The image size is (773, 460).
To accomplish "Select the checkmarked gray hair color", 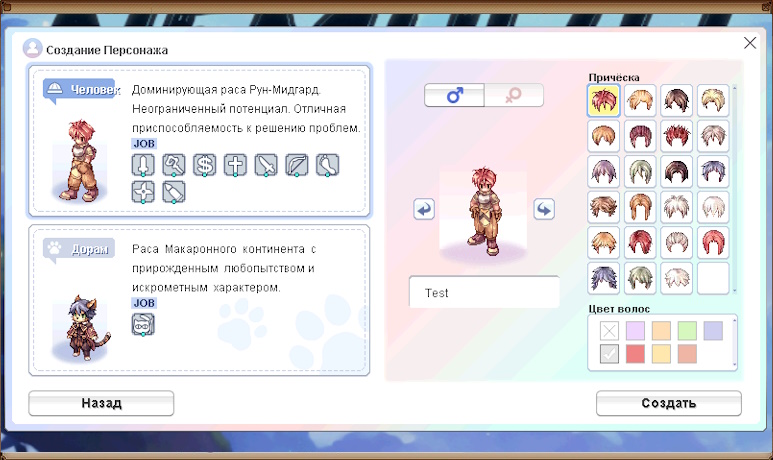I will tap(609, 353).
